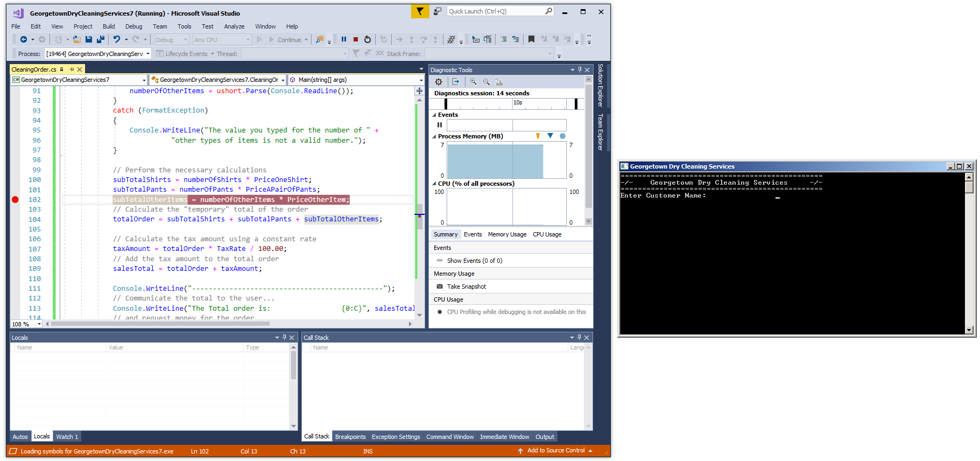Click the code editor vertical scrollbar
This screenshot has height=461, width=980.
[x=420, y=217]
